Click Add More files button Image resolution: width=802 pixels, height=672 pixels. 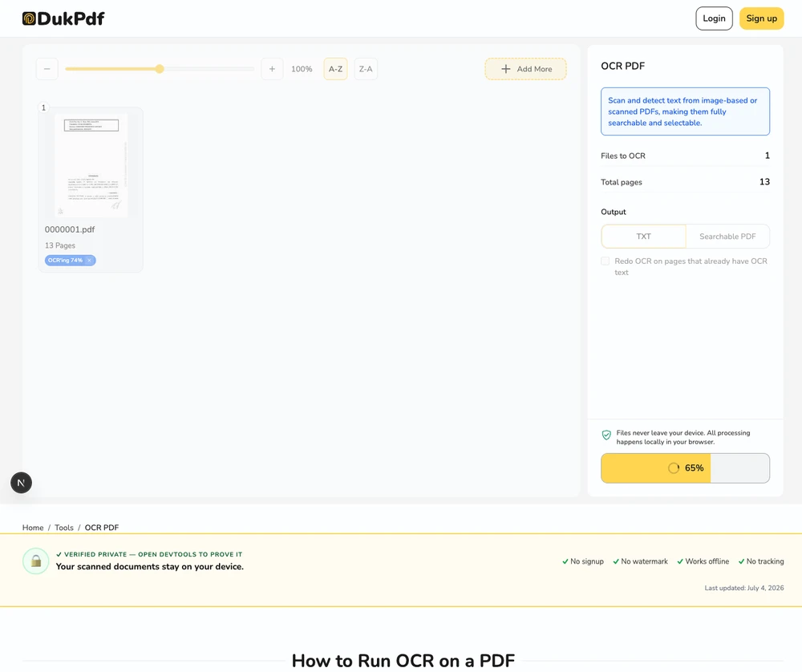[526, 69]
